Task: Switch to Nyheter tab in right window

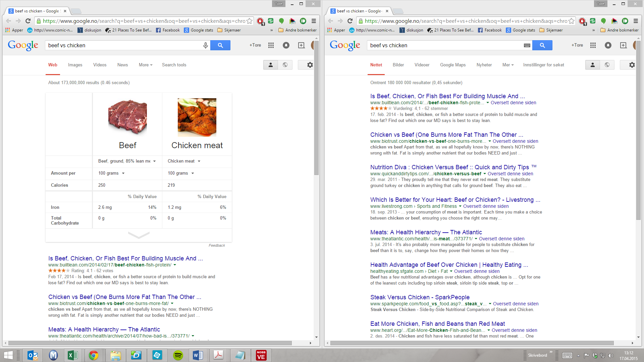Action: point(484,65)
